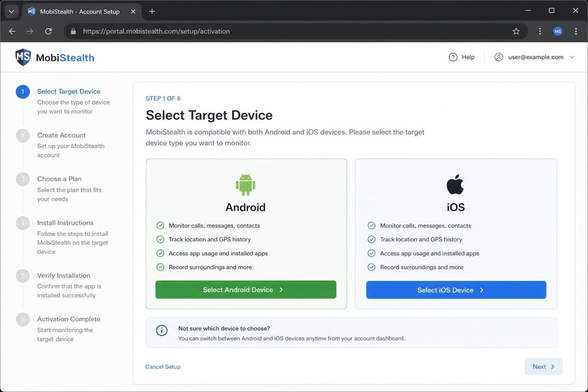Click the step 4 circle beside Install Instructions
Screen dimensions: 588x392
click(22, 223)
